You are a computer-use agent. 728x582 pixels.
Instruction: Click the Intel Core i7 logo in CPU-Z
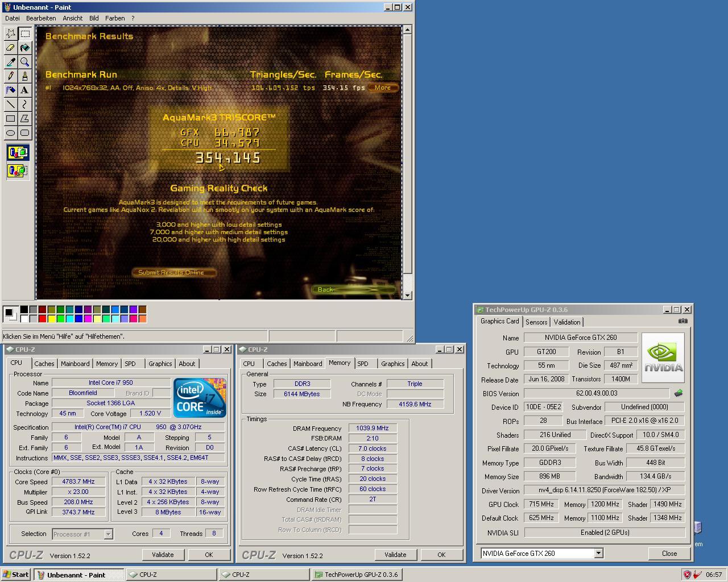200,397
